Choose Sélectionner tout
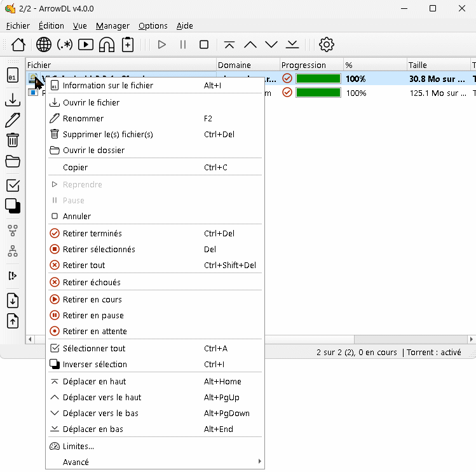 click(155, 349)
